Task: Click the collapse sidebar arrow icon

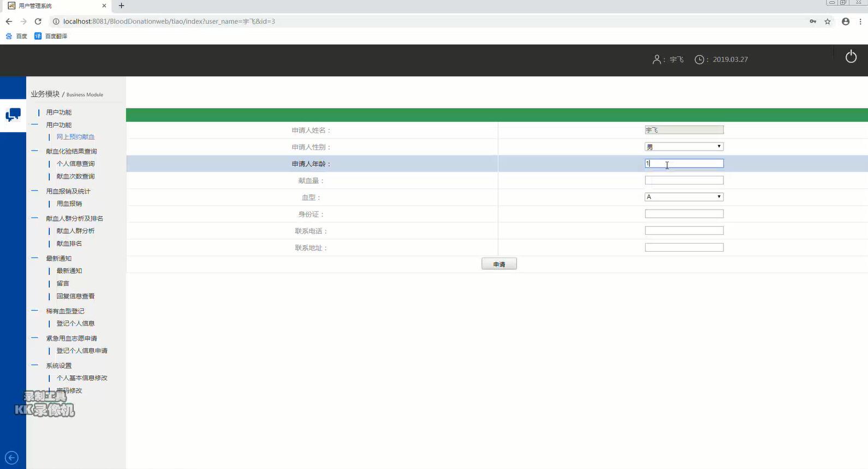Action: pyautogui.click(x=11, y=458)
